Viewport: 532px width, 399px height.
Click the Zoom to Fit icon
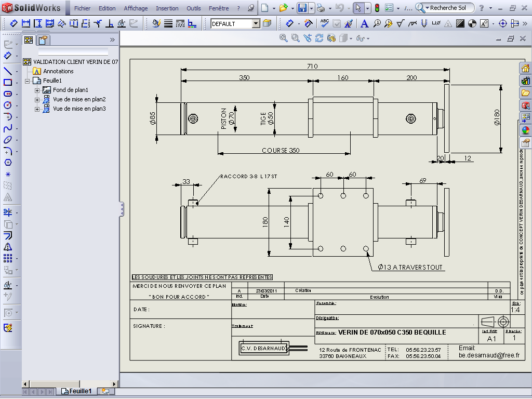point(283,38)
